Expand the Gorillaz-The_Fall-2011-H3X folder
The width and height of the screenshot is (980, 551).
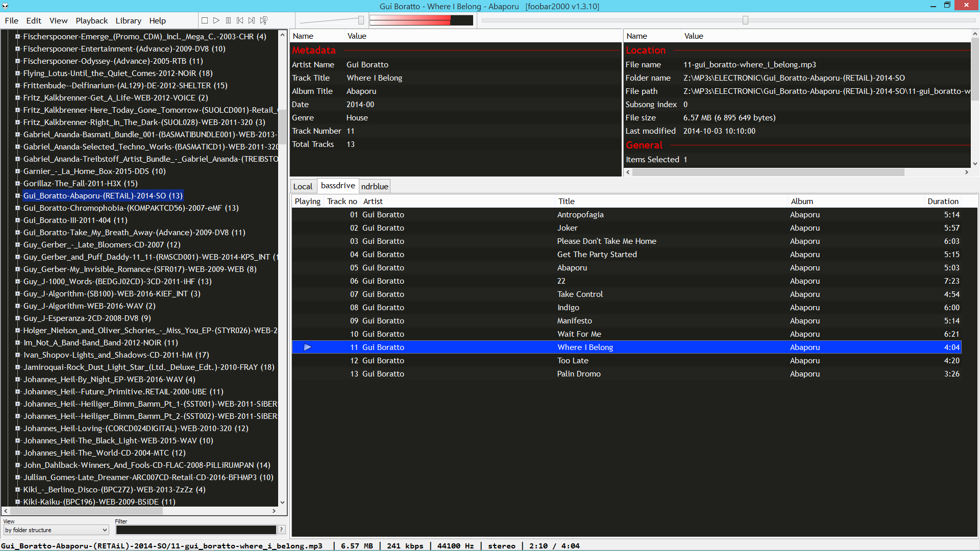(18, 184)
